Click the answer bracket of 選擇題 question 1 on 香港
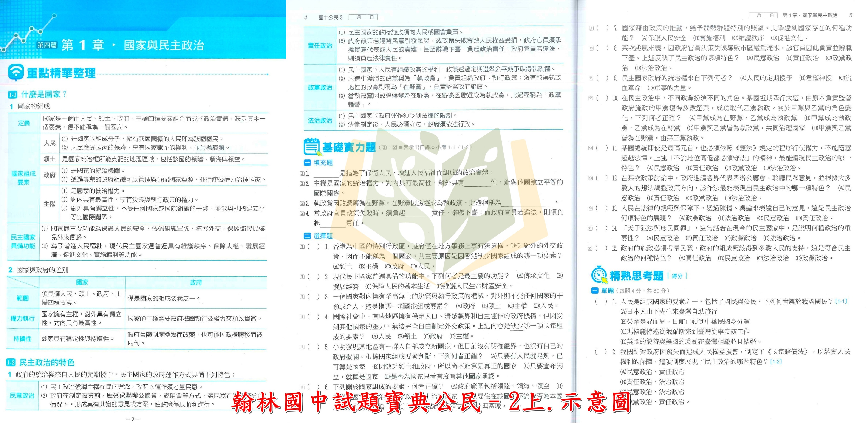Screen dimensions: 868x423 [x=313, y=247]
